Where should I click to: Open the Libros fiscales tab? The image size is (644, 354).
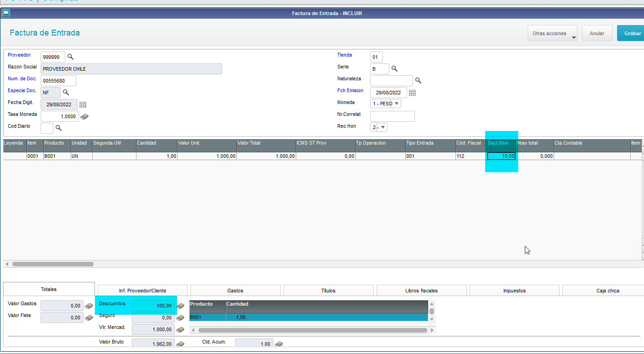(x=421, y=291)
